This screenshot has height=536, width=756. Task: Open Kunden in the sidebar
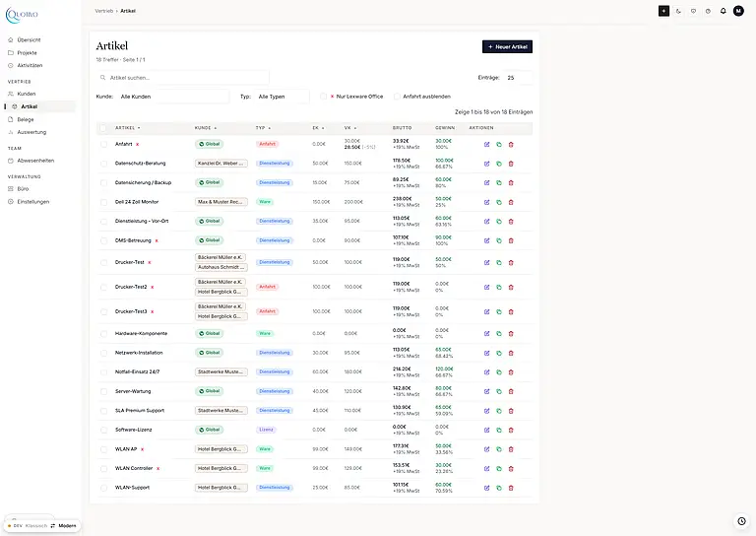coord(27,94)
